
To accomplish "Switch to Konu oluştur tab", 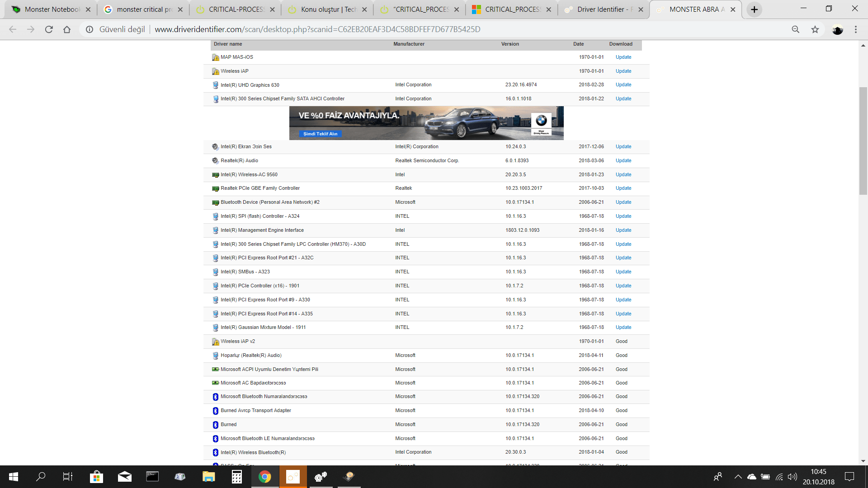I will (328, 9).
